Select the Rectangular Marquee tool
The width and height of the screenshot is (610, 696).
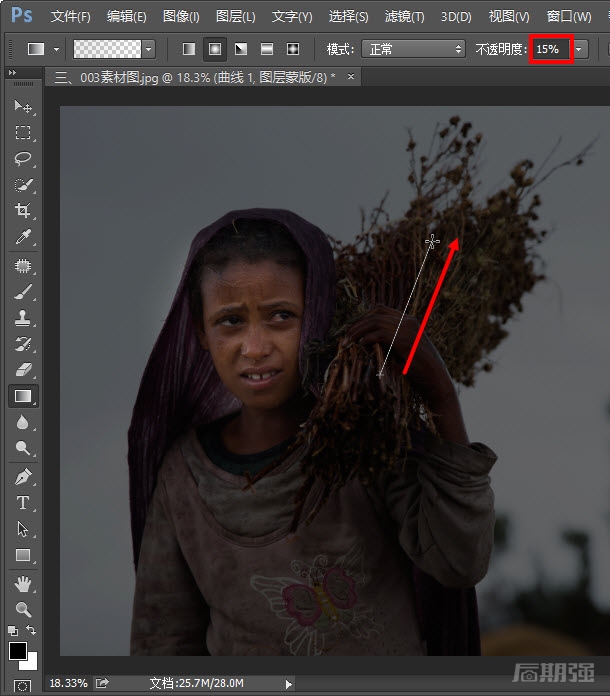click(x=23, y=132)
